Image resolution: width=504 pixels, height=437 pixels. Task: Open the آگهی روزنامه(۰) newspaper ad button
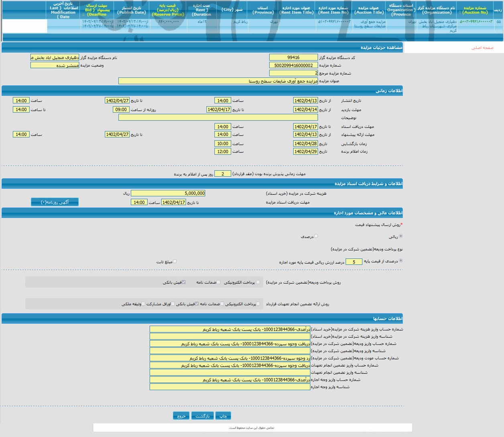tap(55, 202)
